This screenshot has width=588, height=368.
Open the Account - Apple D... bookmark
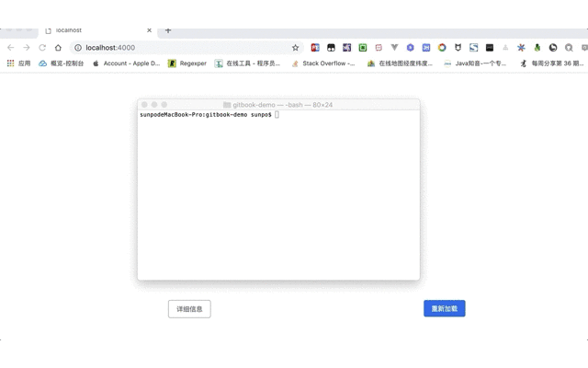126,63
